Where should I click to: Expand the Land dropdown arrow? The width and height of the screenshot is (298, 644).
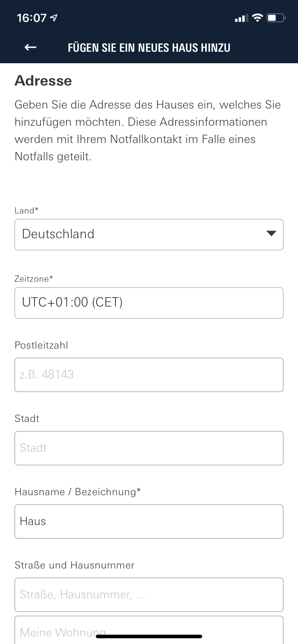click(271, 234)
